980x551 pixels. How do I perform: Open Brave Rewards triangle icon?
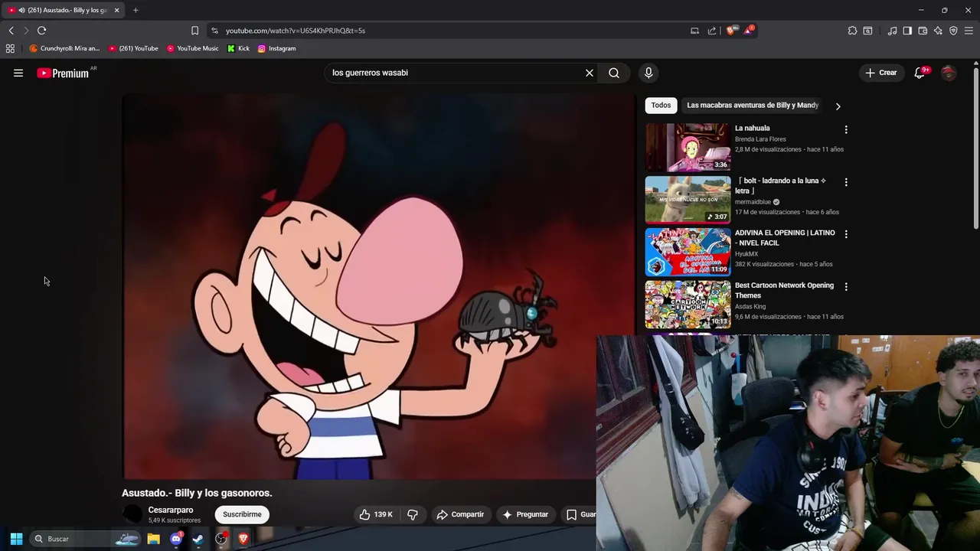click(x=749, y=31)
